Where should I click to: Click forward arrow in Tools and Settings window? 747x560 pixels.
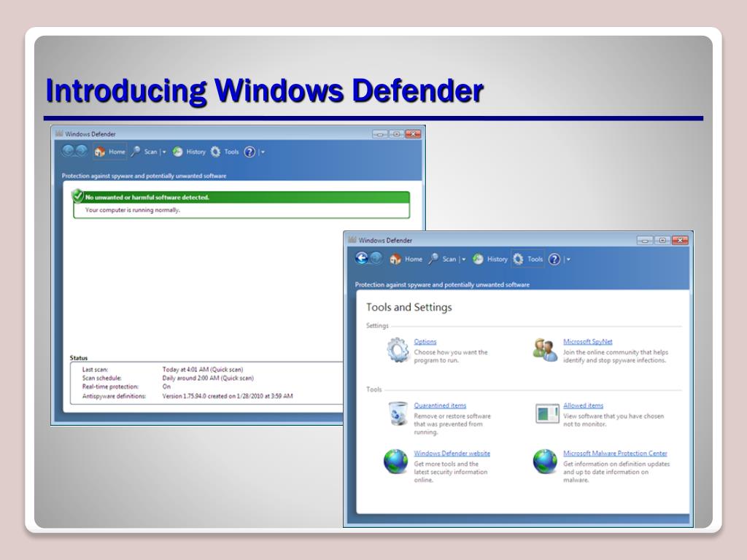click(x=376, y=258)
